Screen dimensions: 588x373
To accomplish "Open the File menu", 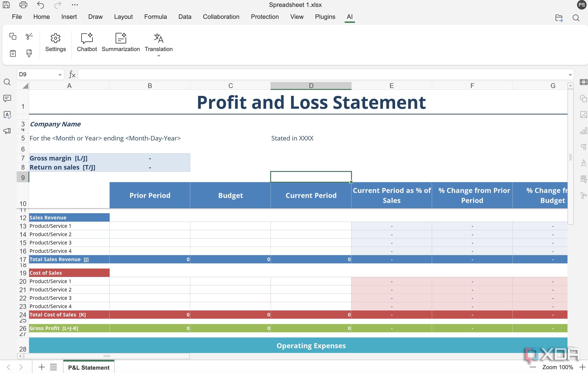I will coord(17,17).
